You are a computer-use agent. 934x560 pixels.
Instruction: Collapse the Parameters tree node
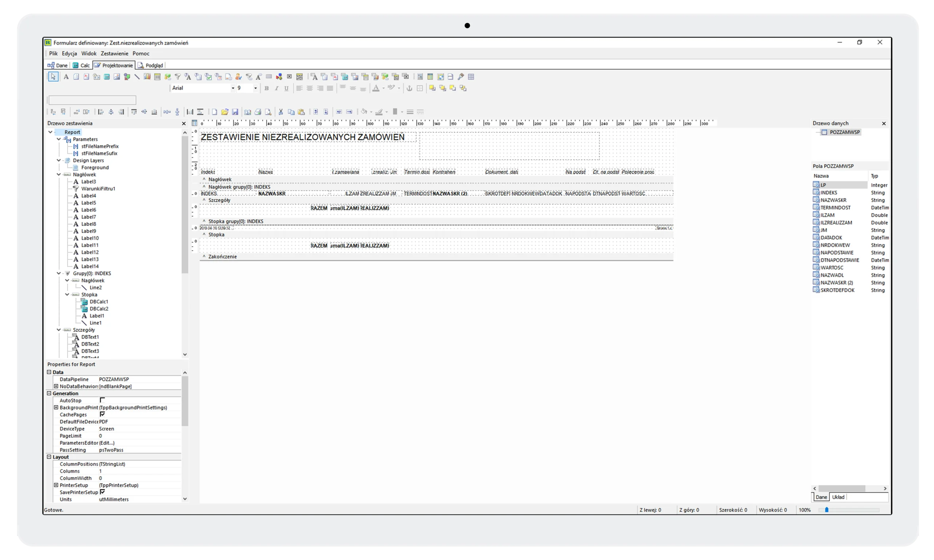[59, 139]
